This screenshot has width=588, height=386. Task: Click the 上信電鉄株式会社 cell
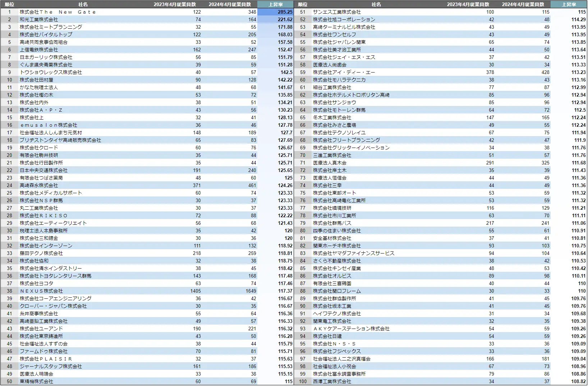click(39, 50)
